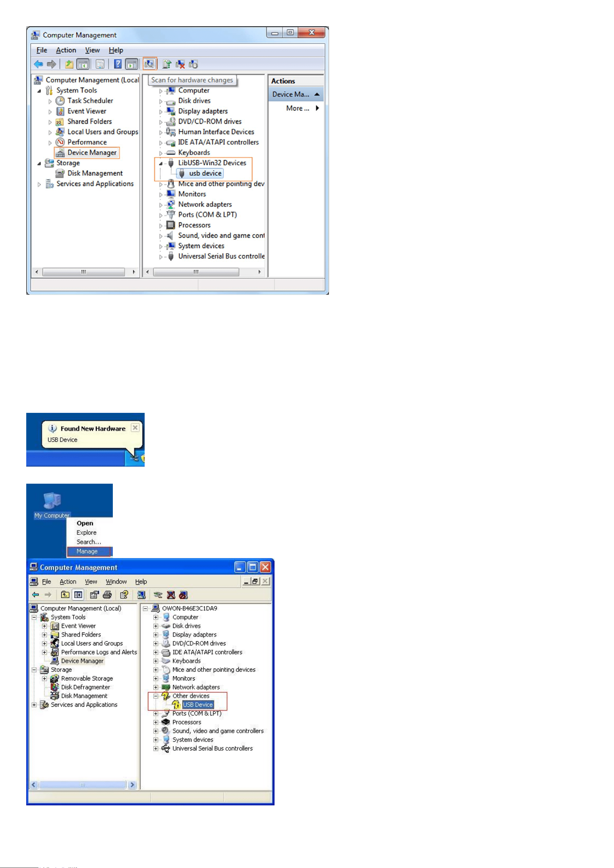
Task: Choose Explore from the My Computer context menu
Action: 86,532
